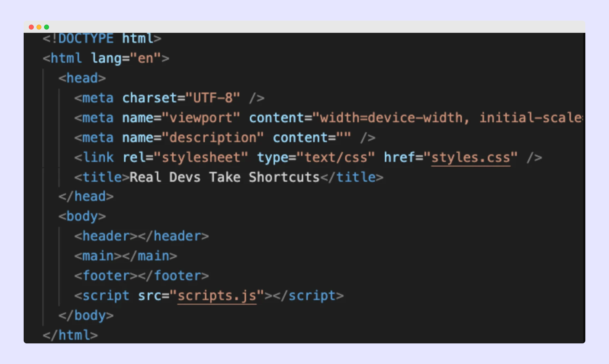Click the "text/css" type value
The image size is (609, 364).
(x=335, y=158)
